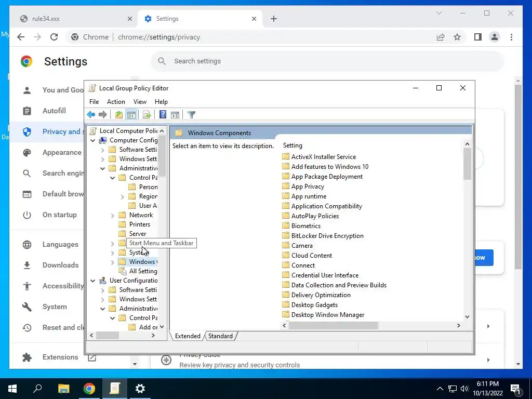Open Chrome three-dot menu
The image size is (532, 399).
pyautogui.click(x=511, y=37)
